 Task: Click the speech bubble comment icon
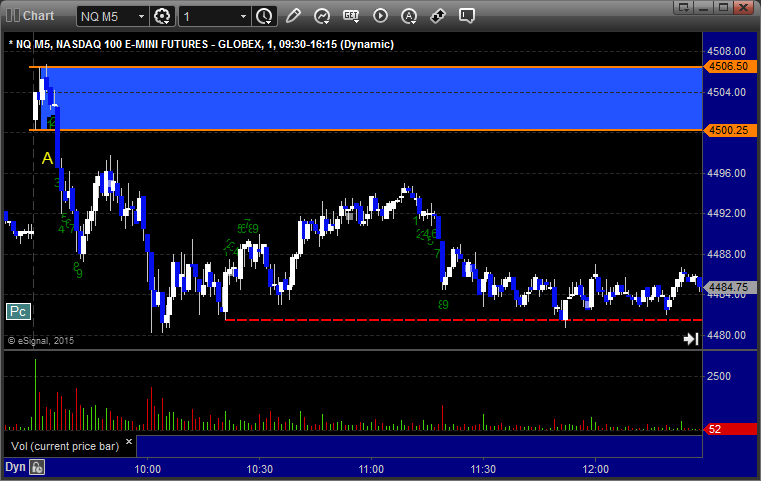tap(466, 16)
